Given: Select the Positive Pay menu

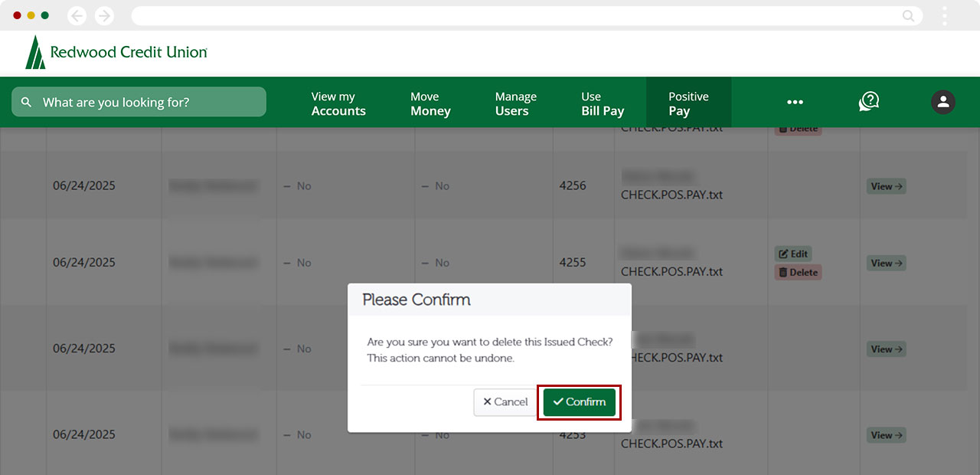Looking at the screenshot, I should [x=688, y=103].
